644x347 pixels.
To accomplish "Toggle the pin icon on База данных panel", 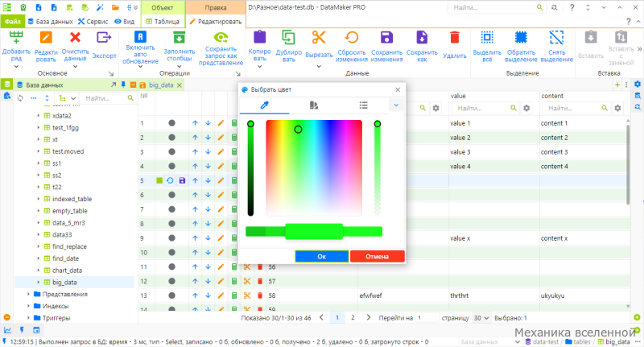I will (x=123, y=85).
